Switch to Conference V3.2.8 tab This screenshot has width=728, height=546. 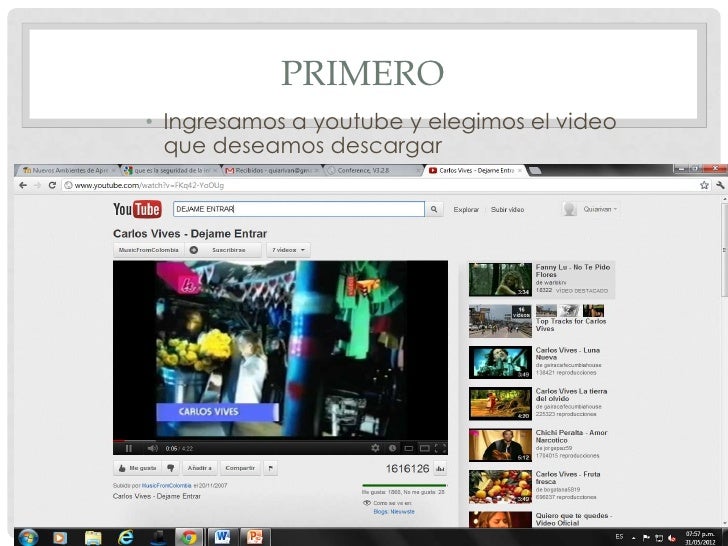point(373,171)
